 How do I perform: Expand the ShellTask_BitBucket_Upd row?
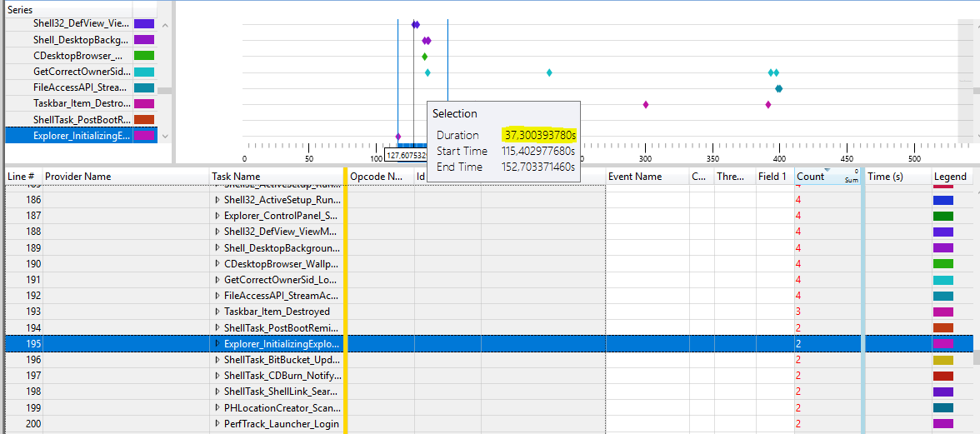click(217, 360)
